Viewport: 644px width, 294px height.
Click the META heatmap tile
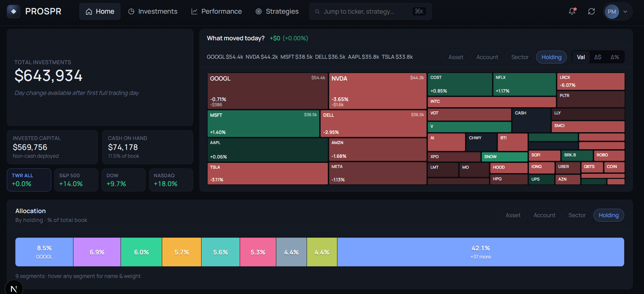(x=378, y=173)
